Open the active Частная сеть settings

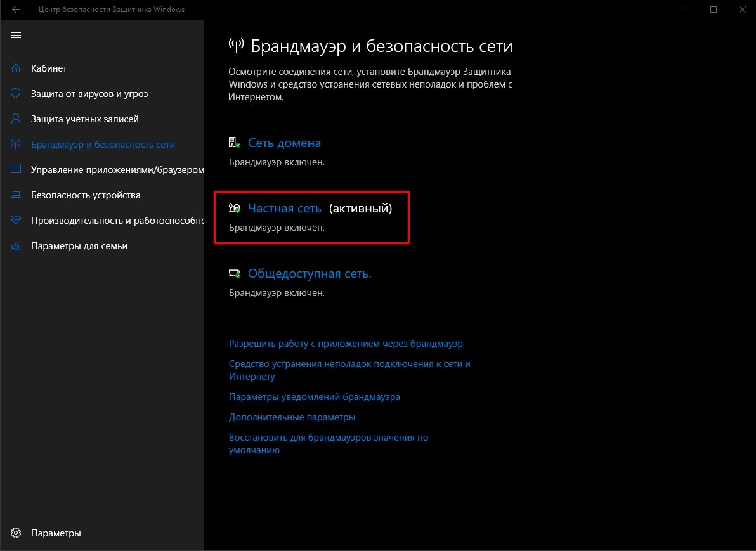[285, 208]
